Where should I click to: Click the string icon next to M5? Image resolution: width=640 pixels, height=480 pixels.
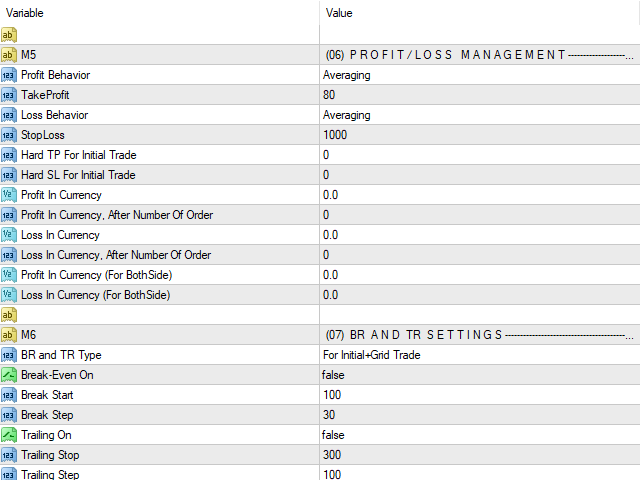[9, 55]
